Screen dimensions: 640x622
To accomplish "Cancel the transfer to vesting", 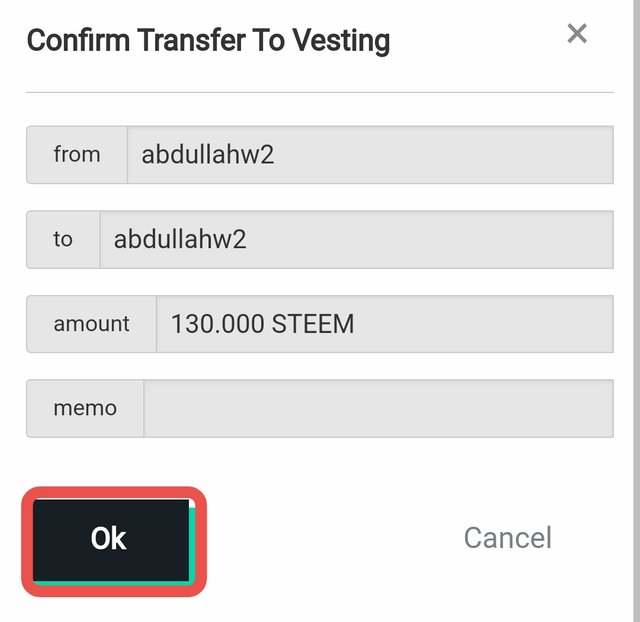I will (507, 538).
